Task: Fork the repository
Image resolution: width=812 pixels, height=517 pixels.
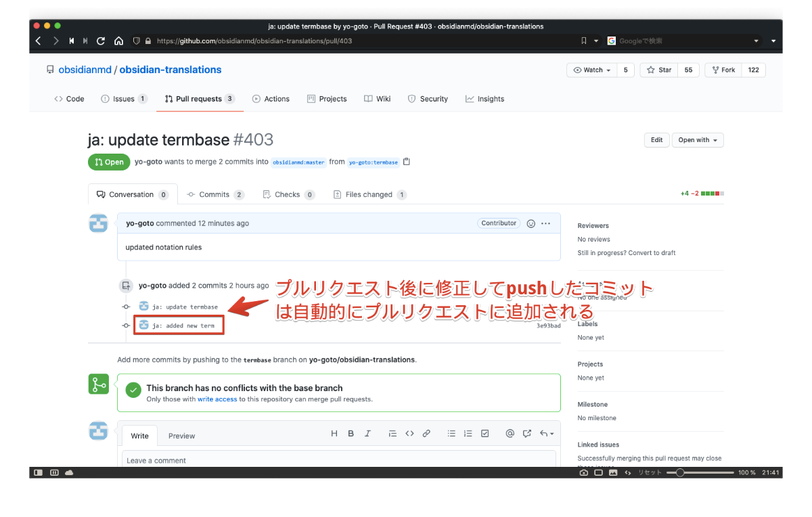Action: click(723, 70)
